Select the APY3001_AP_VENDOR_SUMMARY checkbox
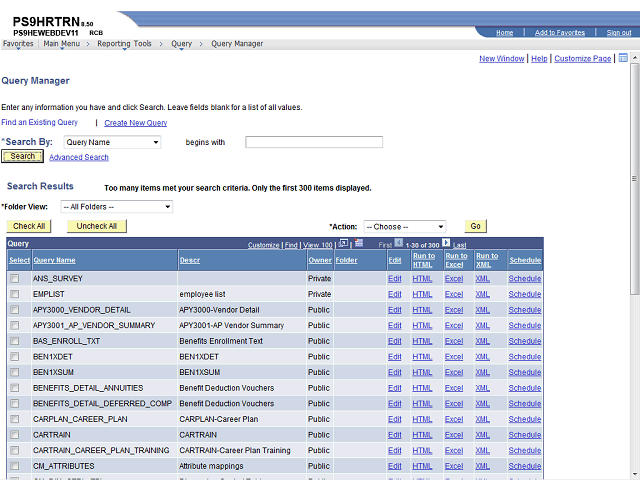Screen dimensions: 640x480 15,325
